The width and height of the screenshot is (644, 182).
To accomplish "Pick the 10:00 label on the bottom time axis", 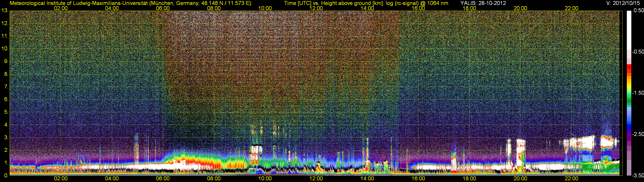I will point(265,179).
